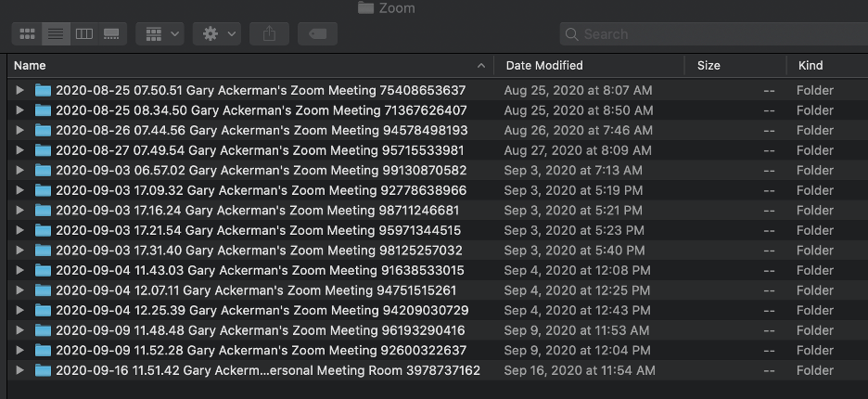Click date 'Sep 9, 2020 at 11:53 AM'
The height and width of the screenshot is (399, 868).
(x=576, y=330)
